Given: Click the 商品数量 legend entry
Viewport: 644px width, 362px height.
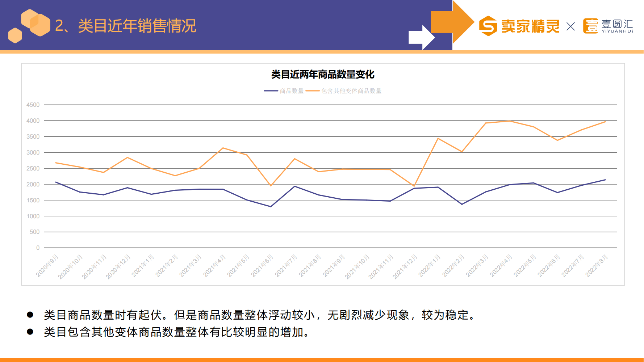Looking at the screenshot, I should [284, 91].
